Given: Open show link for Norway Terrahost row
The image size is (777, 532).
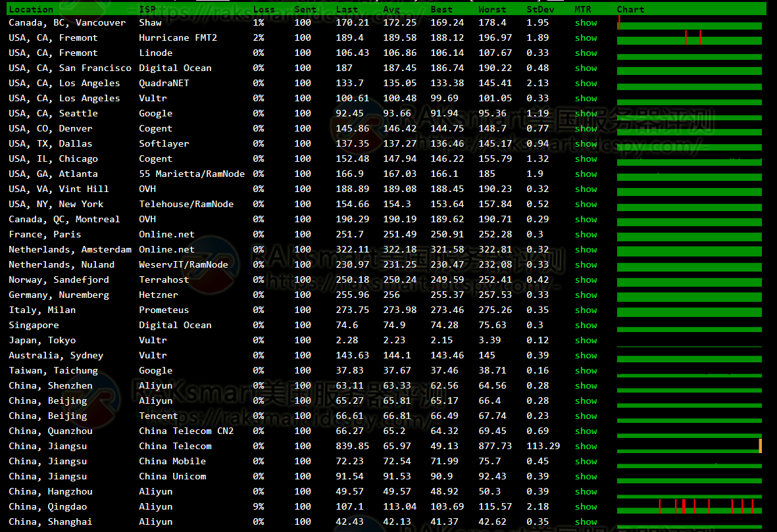Looking at the screenshot, I should (586, 279).
